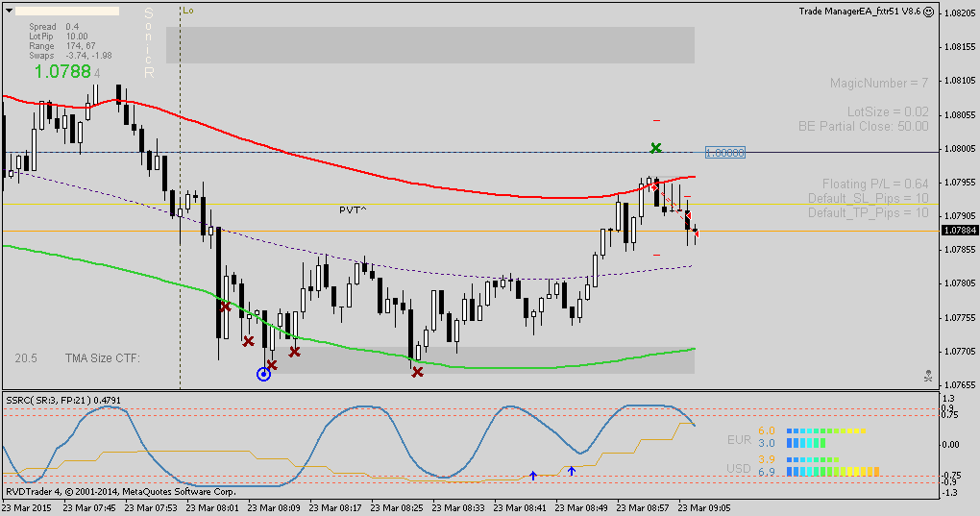Select the skull icon at chart bottom

tap(928, 376)
